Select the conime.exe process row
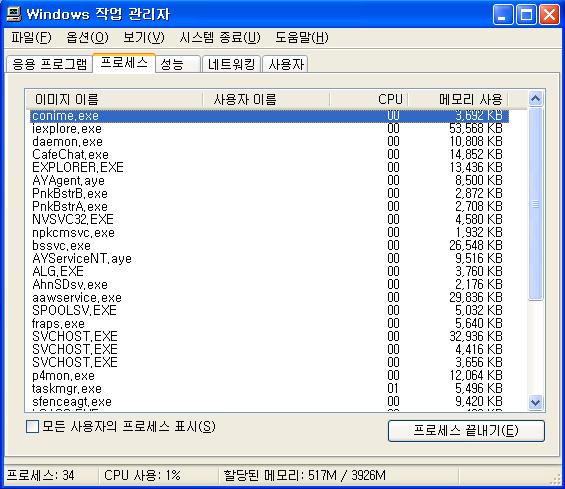The image size is (565, 489). pyautogui.click(x=269, y=116)
